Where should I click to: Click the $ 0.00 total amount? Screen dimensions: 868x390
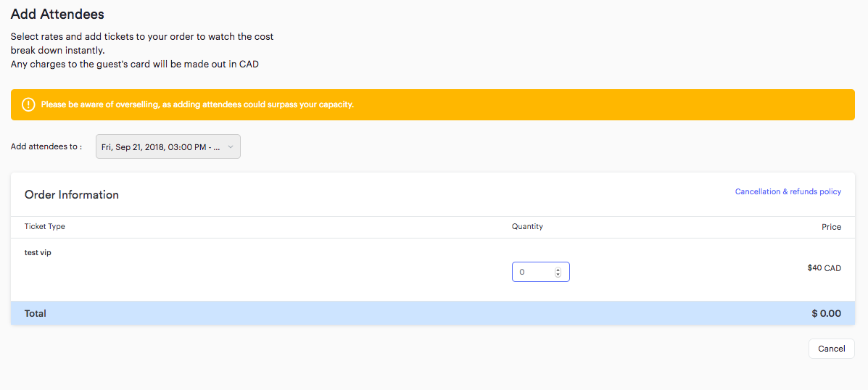[826, 314]
